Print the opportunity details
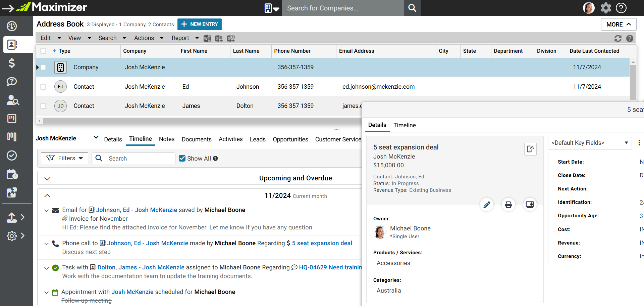Screen dimensions: 644x306 point(508,205)
